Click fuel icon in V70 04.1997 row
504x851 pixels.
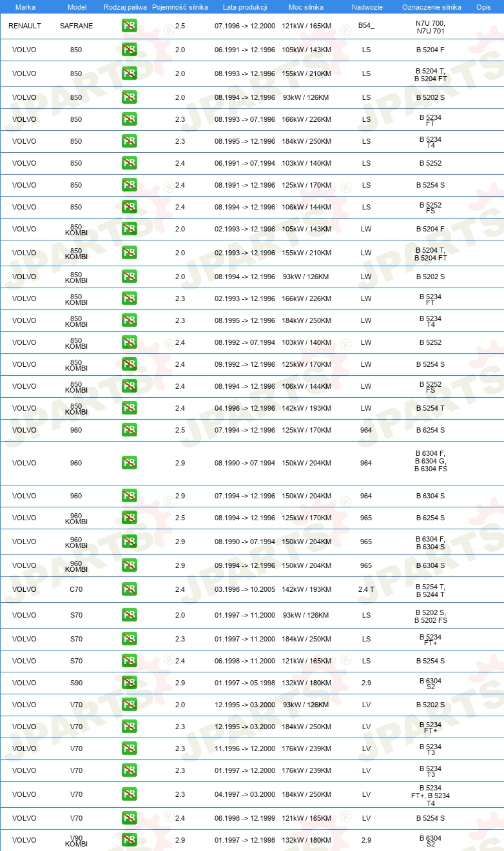click(x=129, y=794)
